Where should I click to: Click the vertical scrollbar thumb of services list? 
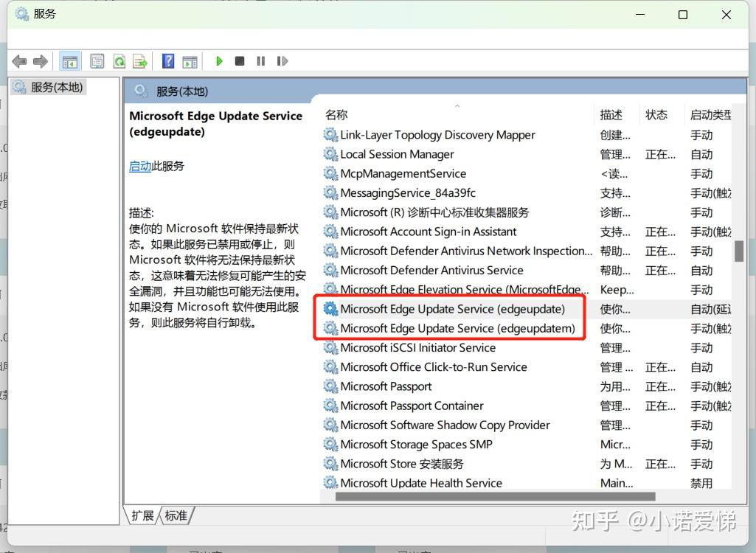point(738,251)
